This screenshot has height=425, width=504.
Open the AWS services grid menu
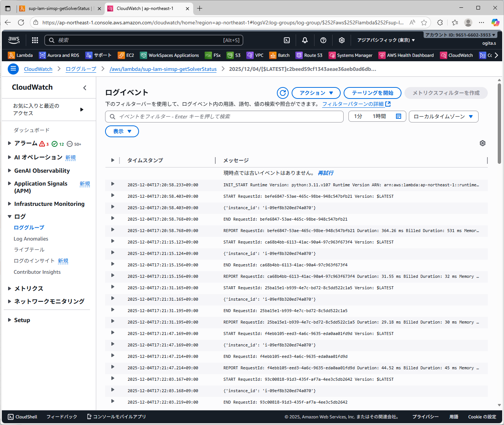pyautogui.click(x=35, y=40)
